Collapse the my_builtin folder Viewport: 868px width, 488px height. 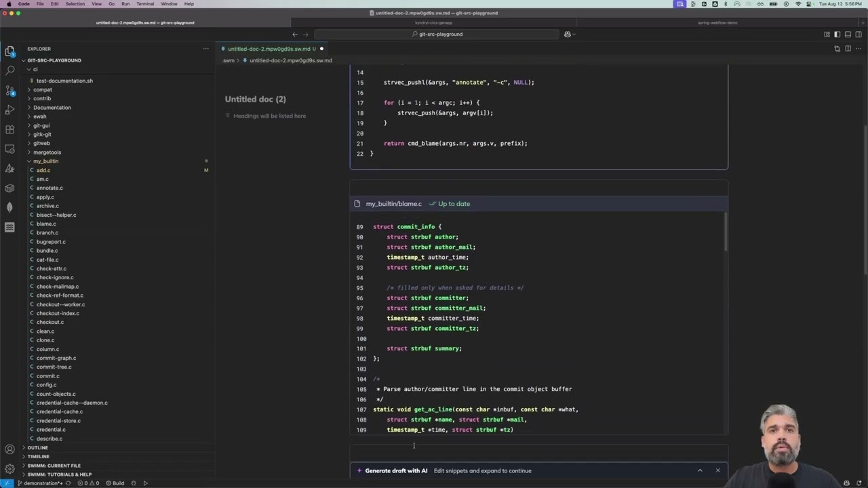tap(45, 161)
